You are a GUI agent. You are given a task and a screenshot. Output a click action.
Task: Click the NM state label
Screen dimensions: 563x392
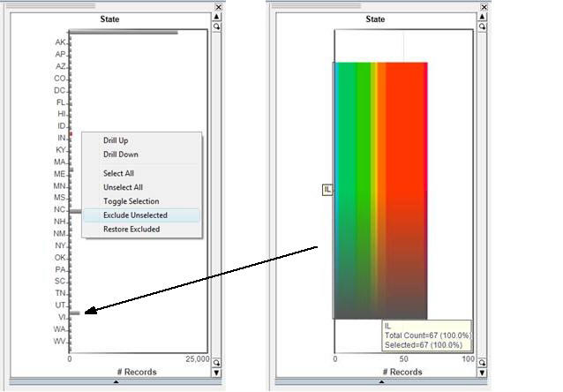tap(60, 234)
